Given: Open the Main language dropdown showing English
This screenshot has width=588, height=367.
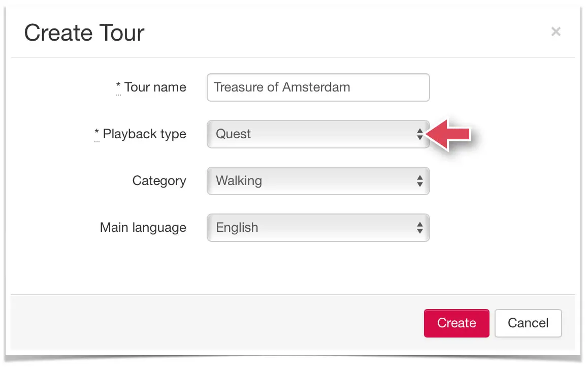Looking at the screenshot, I should point(318,227).
